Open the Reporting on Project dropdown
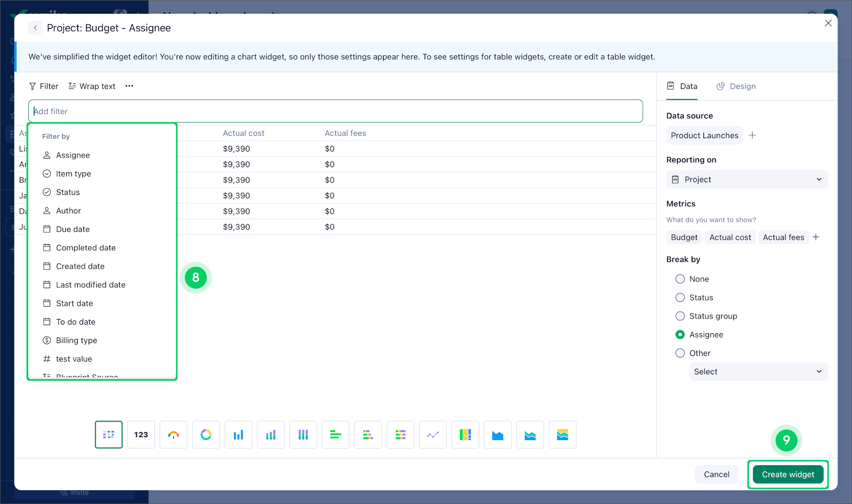This screenshot has height=504, width=852. 747,179
